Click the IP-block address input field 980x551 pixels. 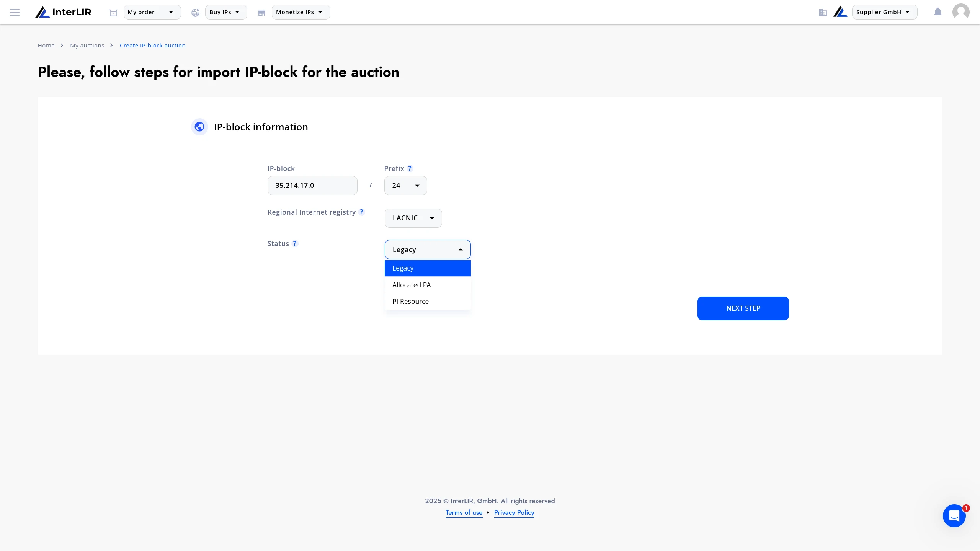[312, 186]
